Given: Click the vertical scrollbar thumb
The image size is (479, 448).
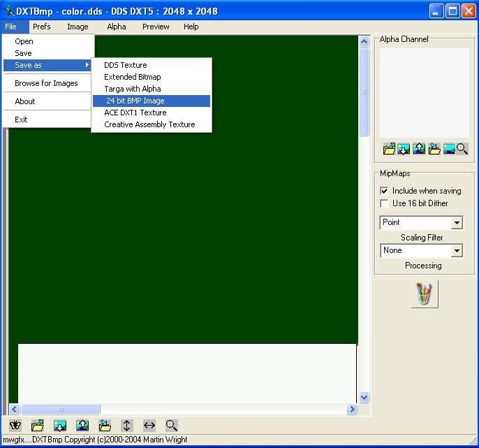Looking at the screenshot, I should tap(364, 92).
